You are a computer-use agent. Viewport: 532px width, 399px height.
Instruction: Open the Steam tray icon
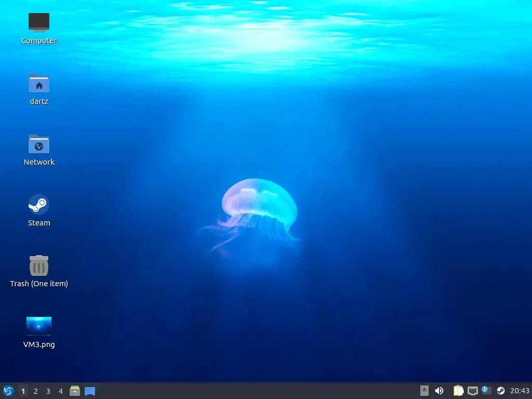pyautogui.click(x=500, y=391)
